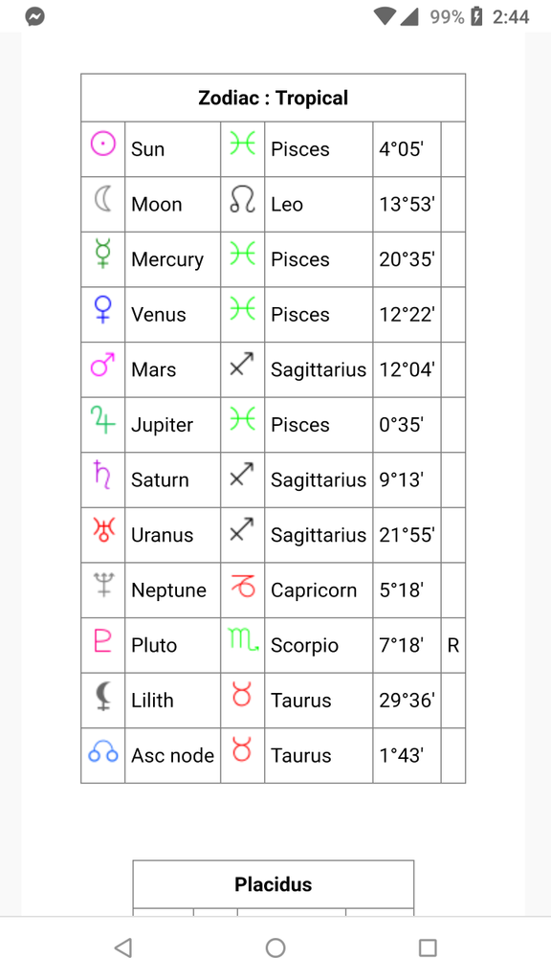
Task: Tap the blue Venus symbol
Action: coord(103,309)
